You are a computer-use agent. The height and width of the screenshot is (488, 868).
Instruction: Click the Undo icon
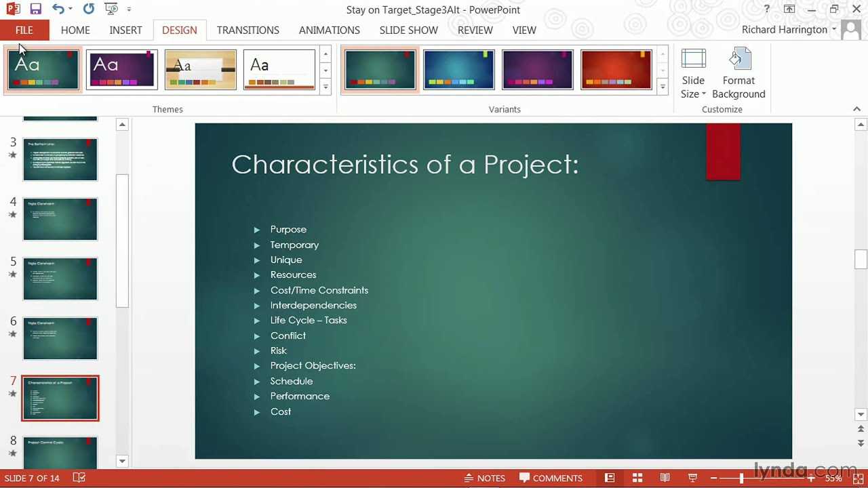pyautogui.click(x=58, y=8)
